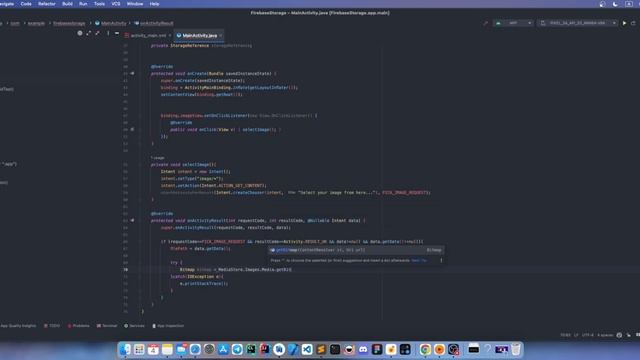Click MainActivity in the breadcrumb bar
The height and width of the screenshot is (360, 640).
(x=111, y=23)
